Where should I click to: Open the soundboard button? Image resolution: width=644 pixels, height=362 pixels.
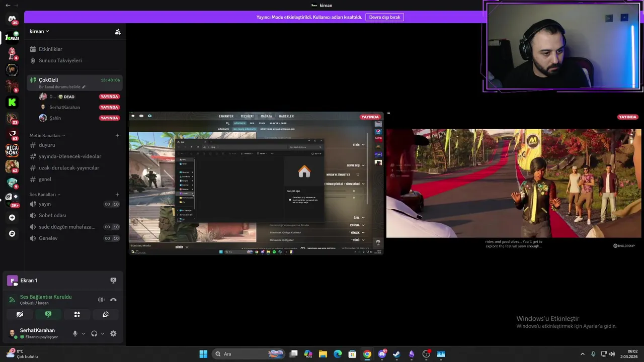coord(106,314)
